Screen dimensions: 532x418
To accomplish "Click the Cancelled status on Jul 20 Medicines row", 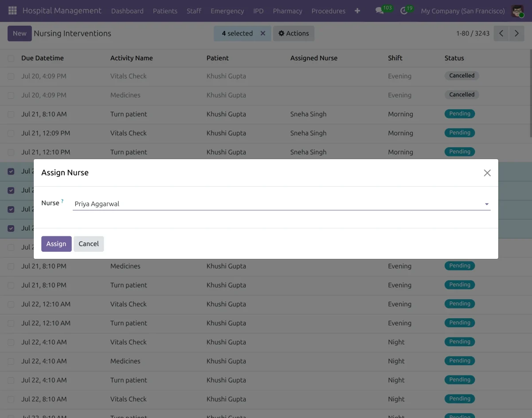I will 462,94.
